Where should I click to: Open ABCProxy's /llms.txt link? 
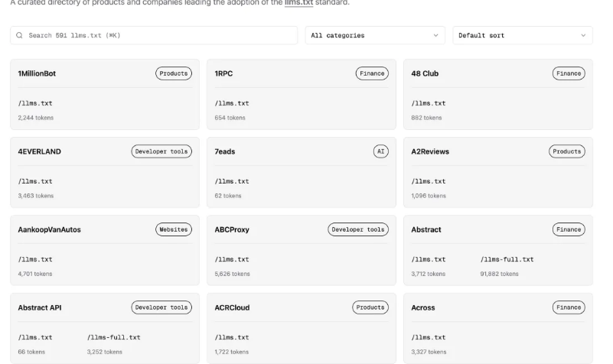tap(231, 259)
